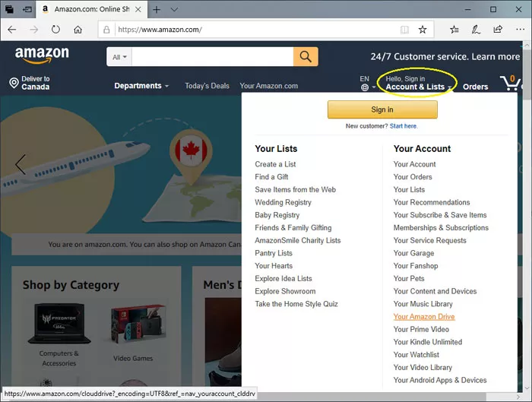Add notes with the pen icon

click(x=476, y=30)
